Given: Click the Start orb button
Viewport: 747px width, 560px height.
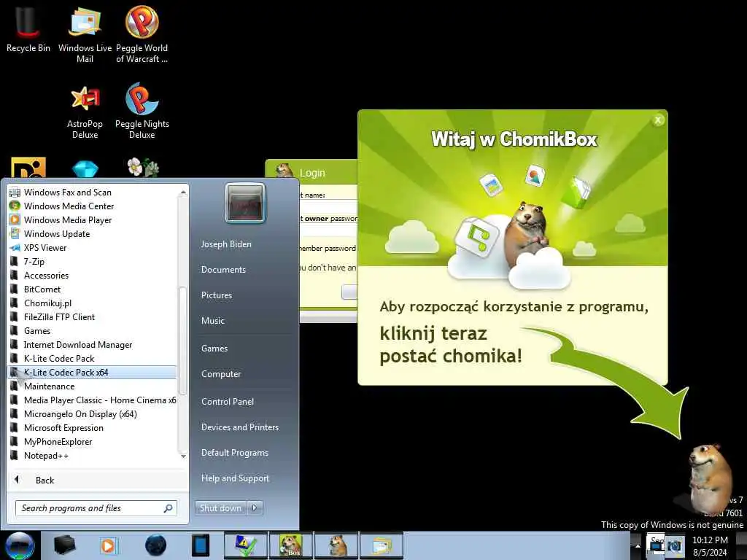Looking at the screenshot, I should click(20, 545).
